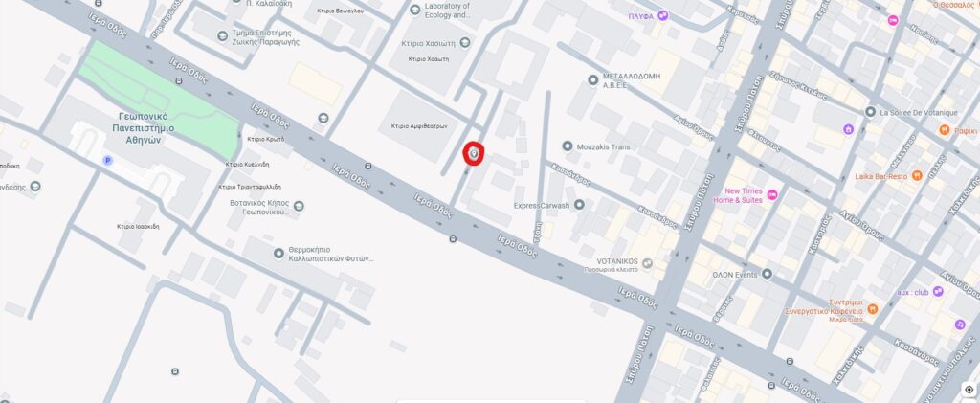This screenshot has height=403, width=980.
Task: Click the Βοτανικός Κήπος Γεωπονικού marker
Action: click(299, 206)
